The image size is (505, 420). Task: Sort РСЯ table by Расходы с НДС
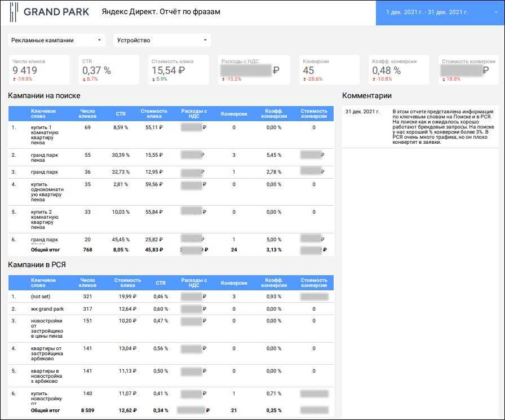[x=194, y=282]
